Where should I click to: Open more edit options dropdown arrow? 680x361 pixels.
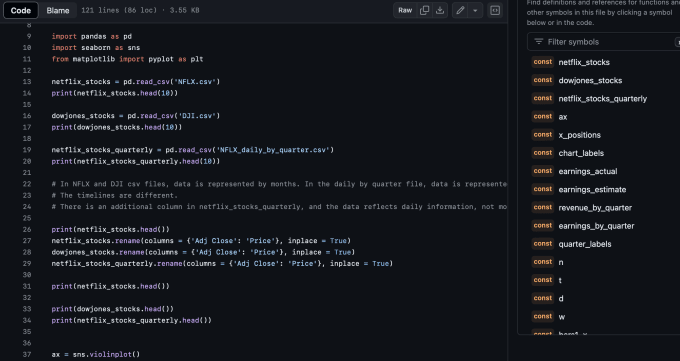pos(475,10)
